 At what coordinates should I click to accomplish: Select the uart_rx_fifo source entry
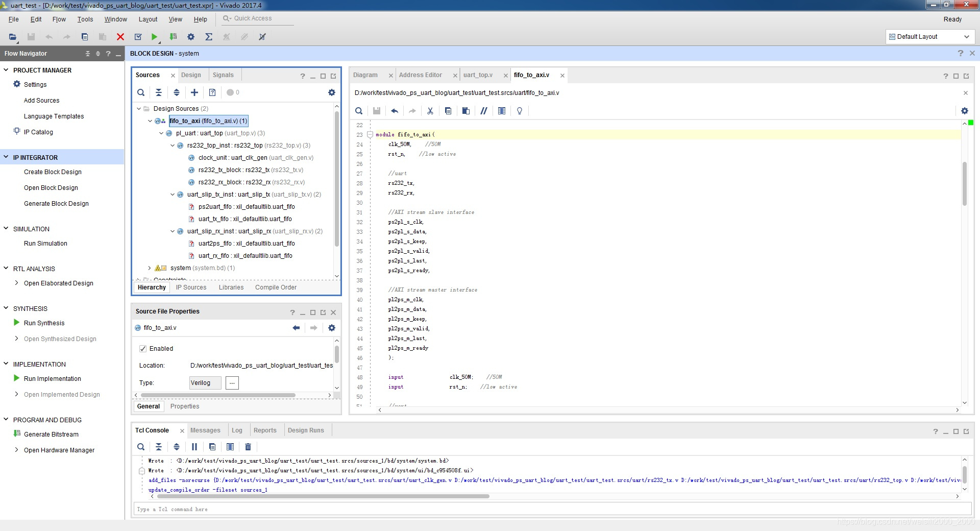point(245,256)
